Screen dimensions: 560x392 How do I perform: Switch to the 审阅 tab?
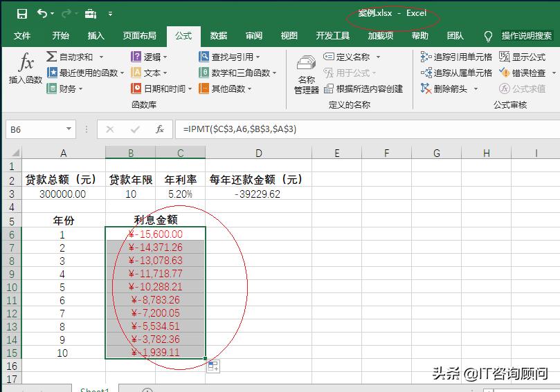(x=254, y=36)
